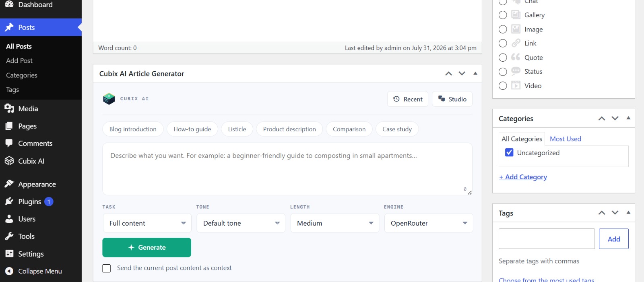Click the Cubix AI cube sidebar icon
Viewport: 644px width, 282px height.
9,161
